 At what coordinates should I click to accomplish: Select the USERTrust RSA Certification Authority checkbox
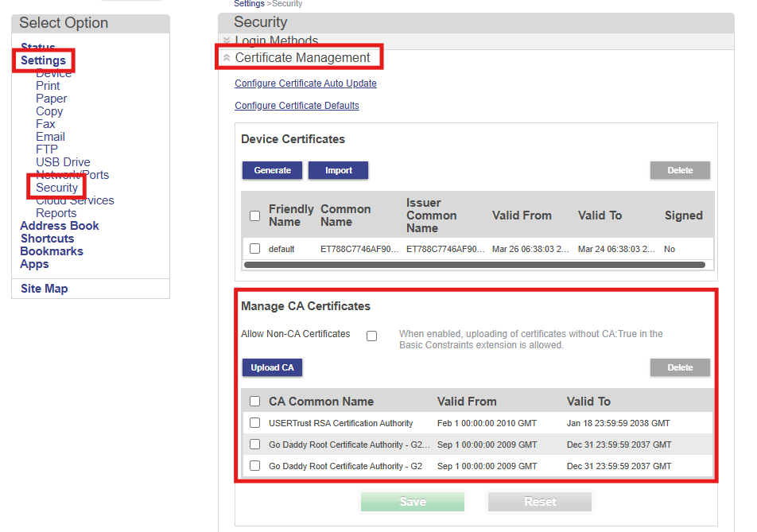(x=254, y=423)
